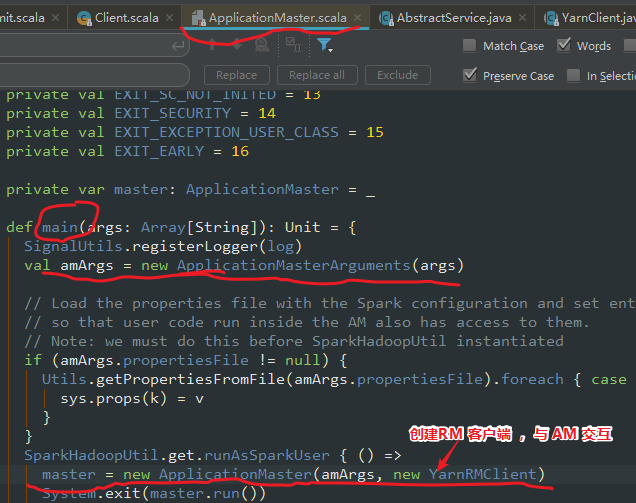Uncheck the Words checkbox
Viewport: 636px width, 503px height.
563,45
